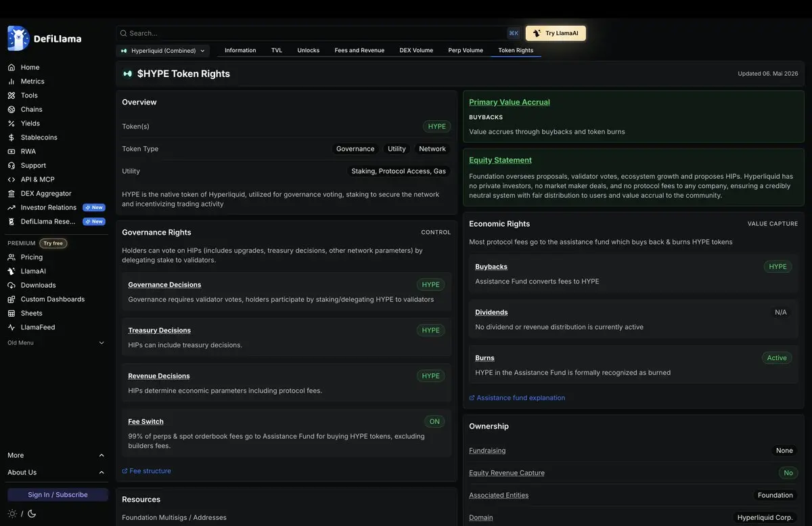Open the Investor Relations trend icon

(x=12, y=207)
